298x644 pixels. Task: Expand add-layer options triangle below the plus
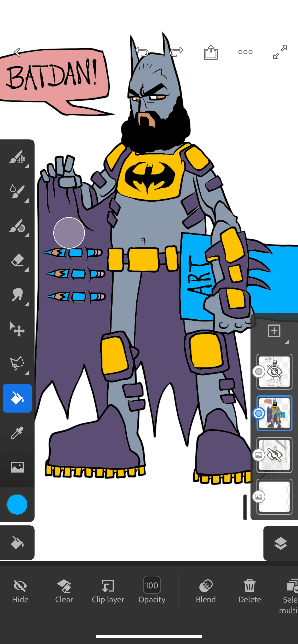(287, 342)
